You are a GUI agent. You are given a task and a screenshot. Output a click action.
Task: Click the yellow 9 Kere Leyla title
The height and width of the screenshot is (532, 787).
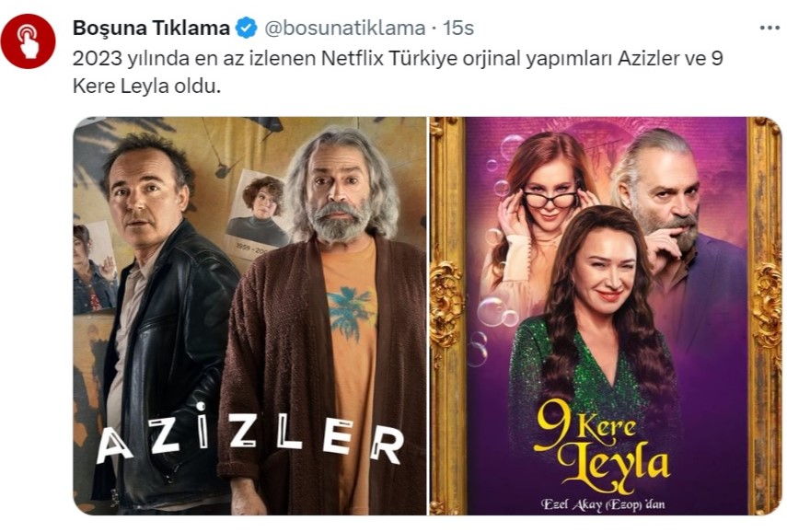(x=601, y=451)
